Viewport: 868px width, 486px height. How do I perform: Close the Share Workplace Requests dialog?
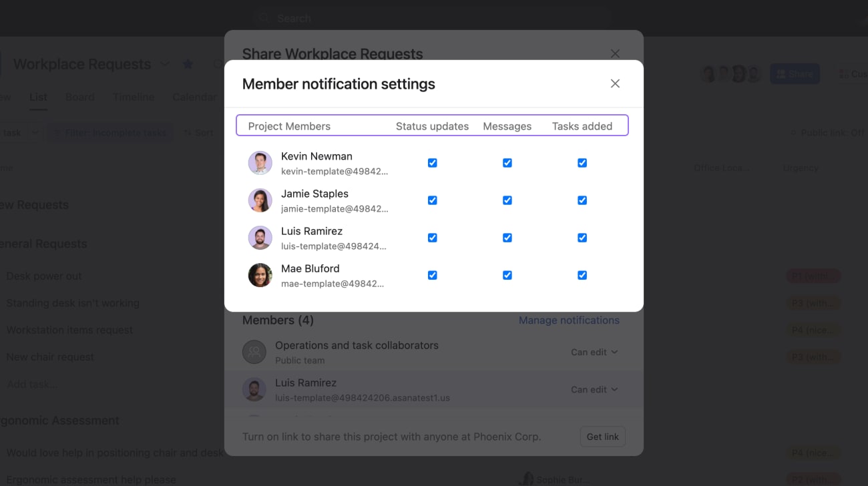(615, 53)
